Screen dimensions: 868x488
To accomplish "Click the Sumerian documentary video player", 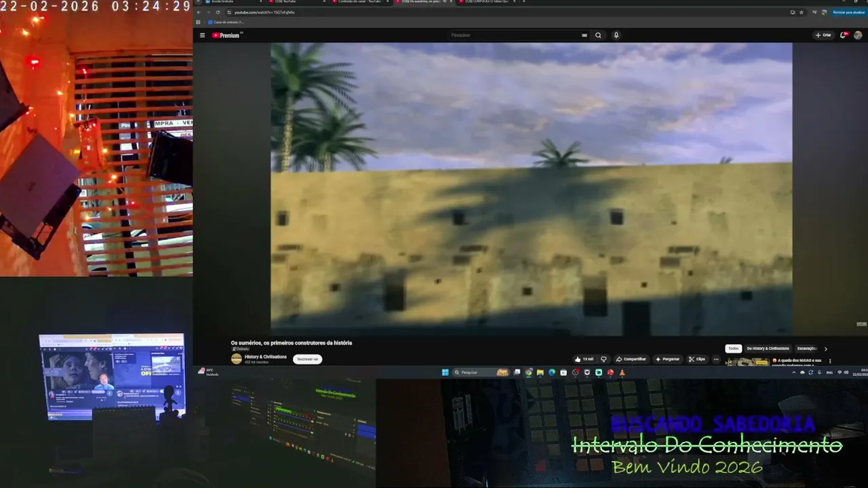I will [x=531, y=189].
